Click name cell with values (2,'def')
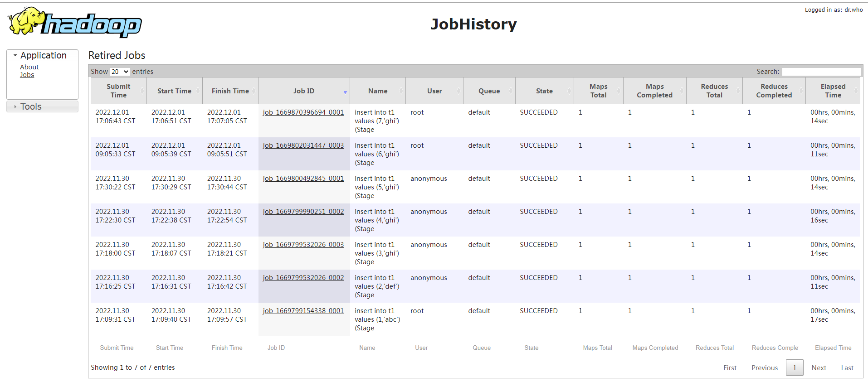 [x=377, y=286]
